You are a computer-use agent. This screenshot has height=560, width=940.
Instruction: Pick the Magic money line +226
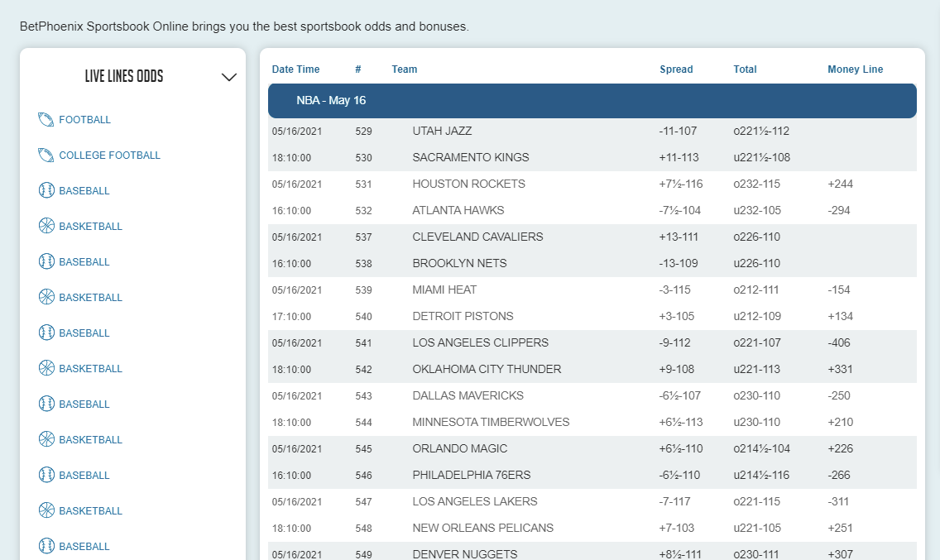pyautogui.click(x=840, y=448)
